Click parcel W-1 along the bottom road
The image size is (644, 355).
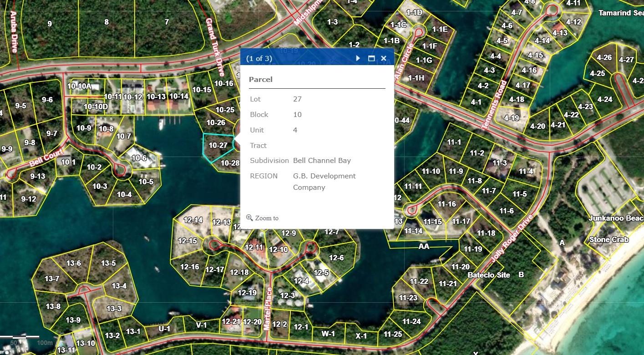pyautogui.click(x=328, y=334)
